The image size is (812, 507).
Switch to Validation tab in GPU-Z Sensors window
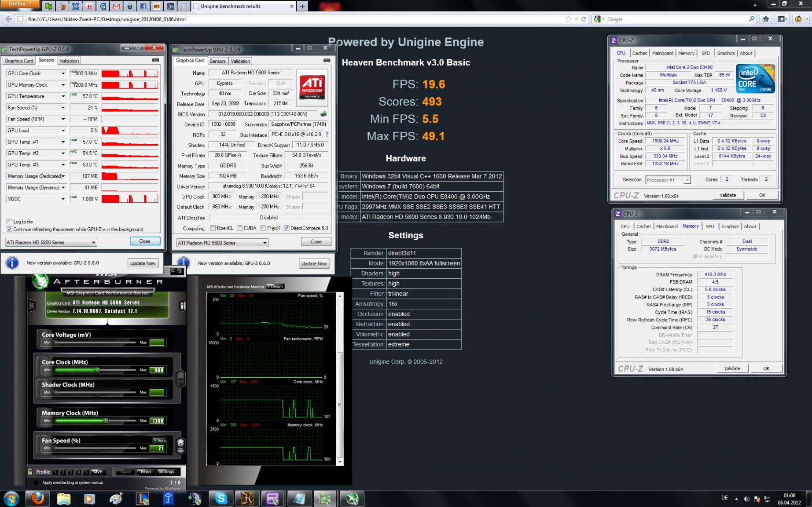(x=69, y=61)
